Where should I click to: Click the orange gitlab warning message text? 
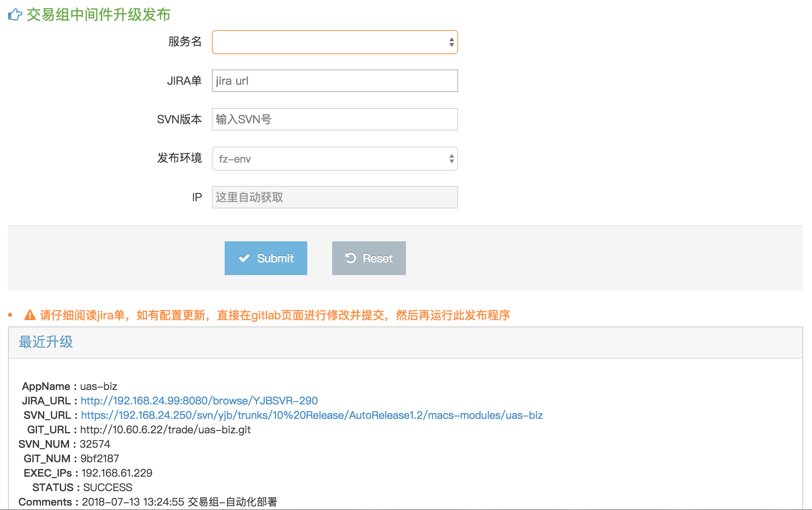275,315
